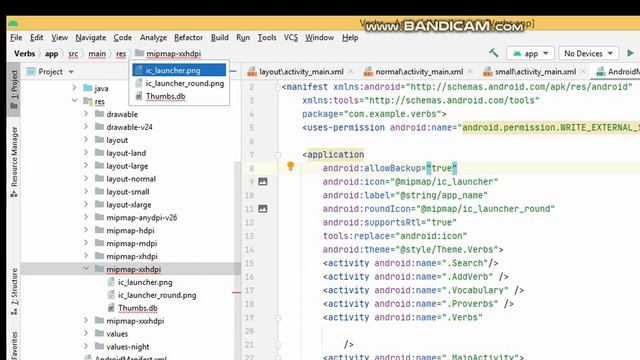Click the Verbs breadcrumb
Viewport: 640px width, 360px height.
click(x=24, y=53)
